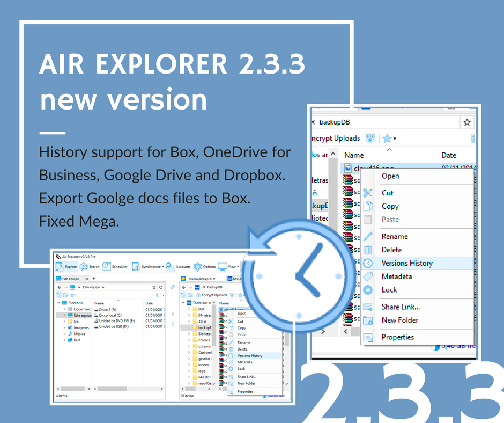Screen dimensions: 504x423
Task: Click the address bar favorite star in the enlarged view
Action: 467,122
